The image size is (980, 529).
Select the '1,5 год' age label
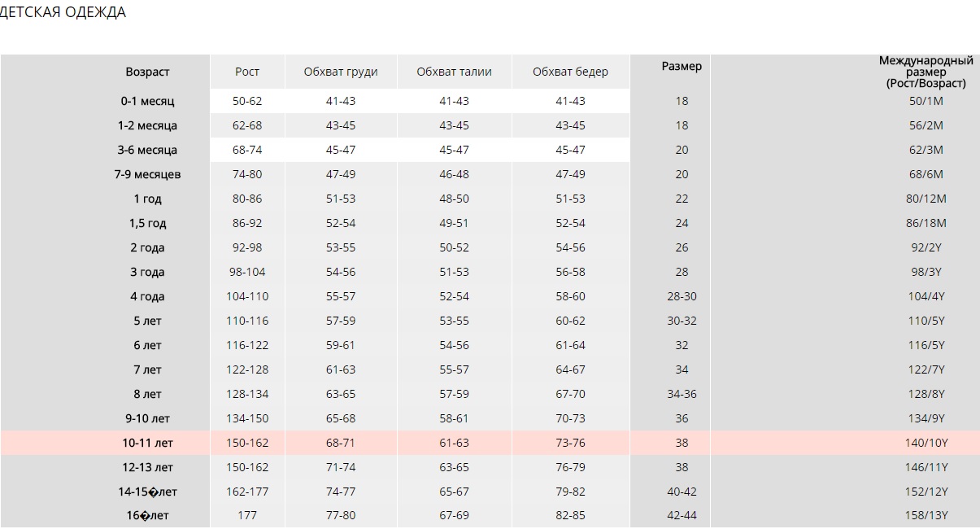pos(147,223)
